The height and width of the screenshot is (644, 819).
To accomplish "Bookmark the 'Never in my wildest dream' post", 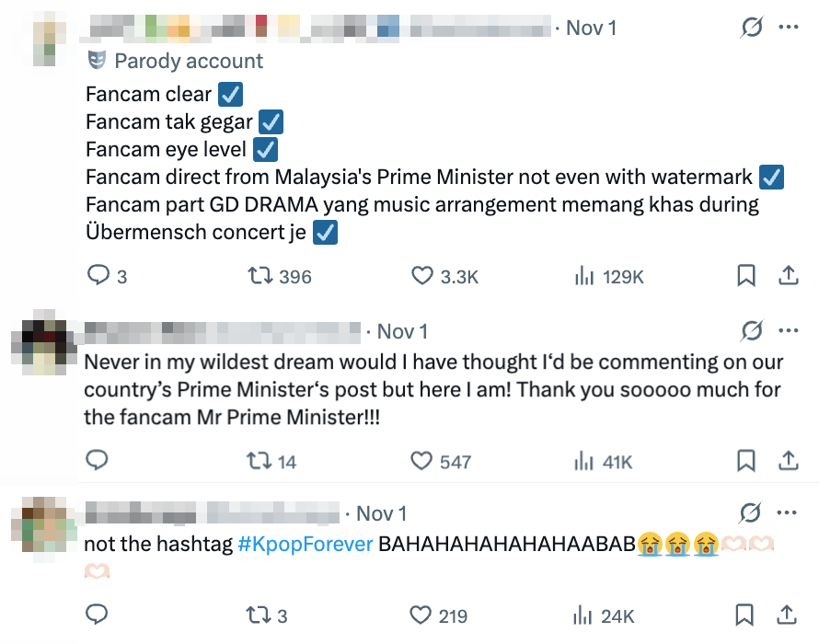I will [x=747, y=461].
